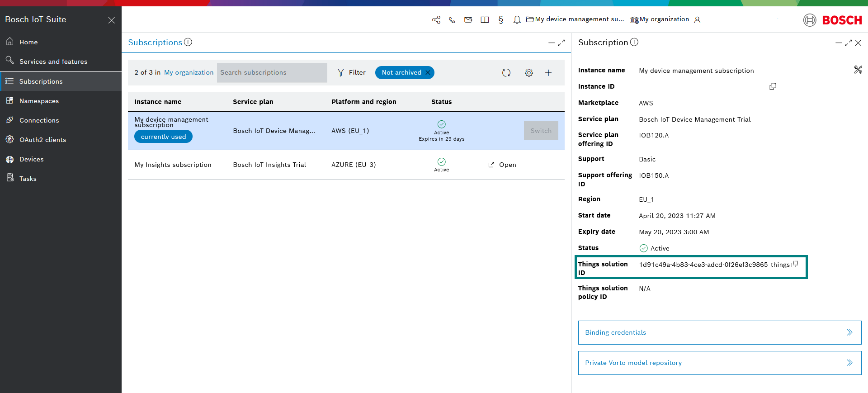The width and height of the screenshot is (868, 393).
Task: Open Subscriptions info icon
Action: click(188, 42)
